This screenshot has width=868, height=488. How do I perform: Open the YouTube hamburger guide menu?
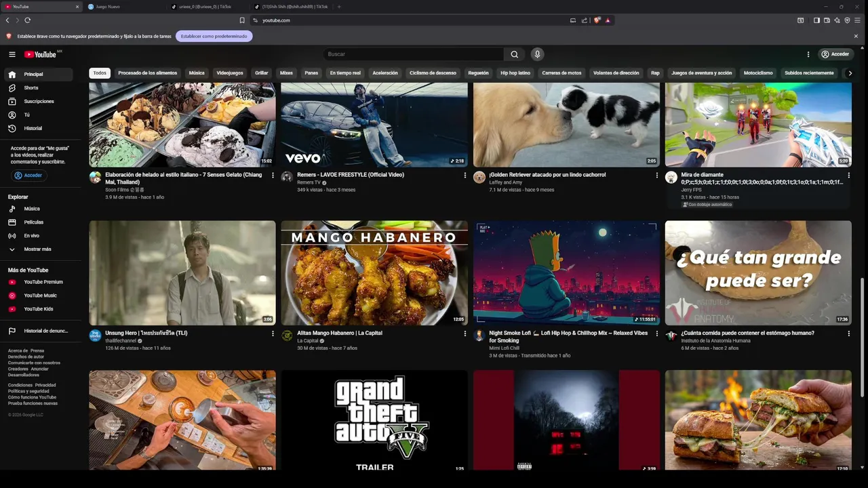(12, 54)
